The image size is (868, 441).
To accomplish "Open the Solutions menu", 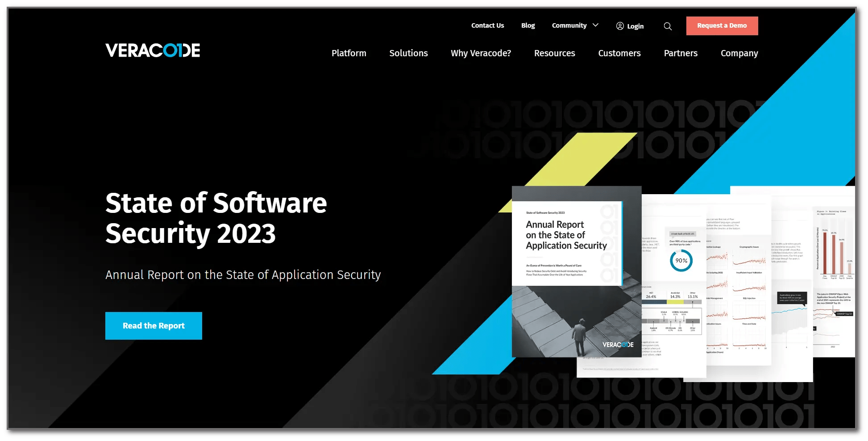I will (408, 53).
